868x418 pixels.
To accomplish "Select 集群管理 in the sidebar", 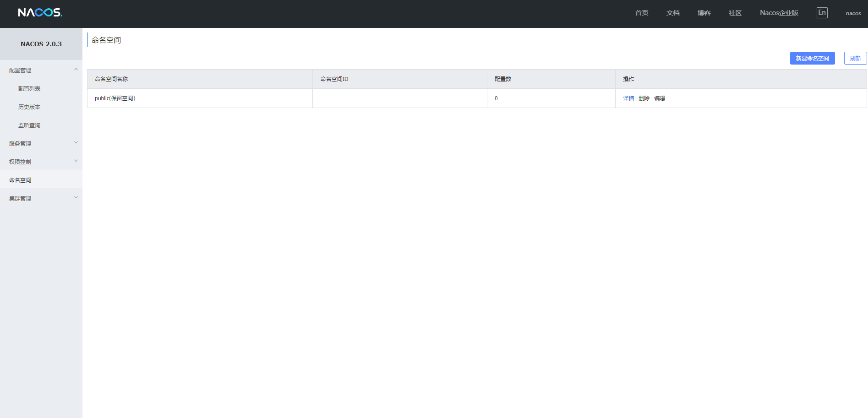I will pos(20,198).
